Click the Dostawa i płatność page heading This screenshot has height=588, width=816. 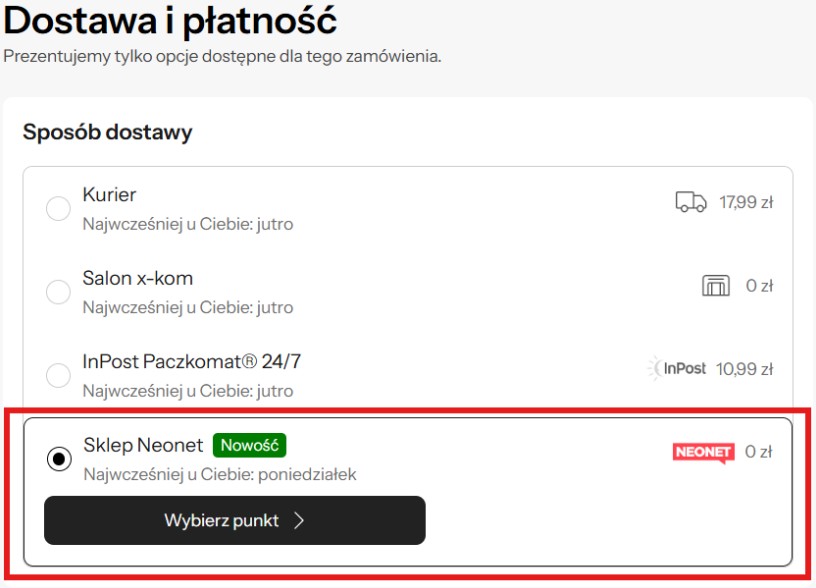[x=170, y=20]
